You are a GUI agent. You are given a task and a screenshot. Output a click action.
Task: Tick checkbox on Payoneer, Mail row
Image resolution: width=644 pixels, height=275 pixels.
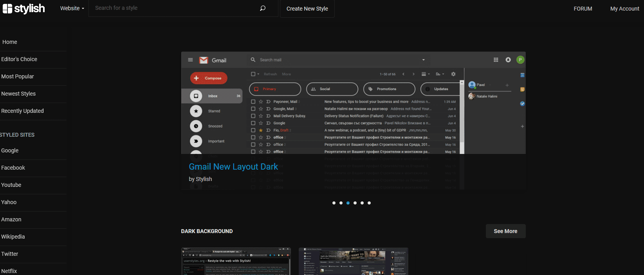253,101
